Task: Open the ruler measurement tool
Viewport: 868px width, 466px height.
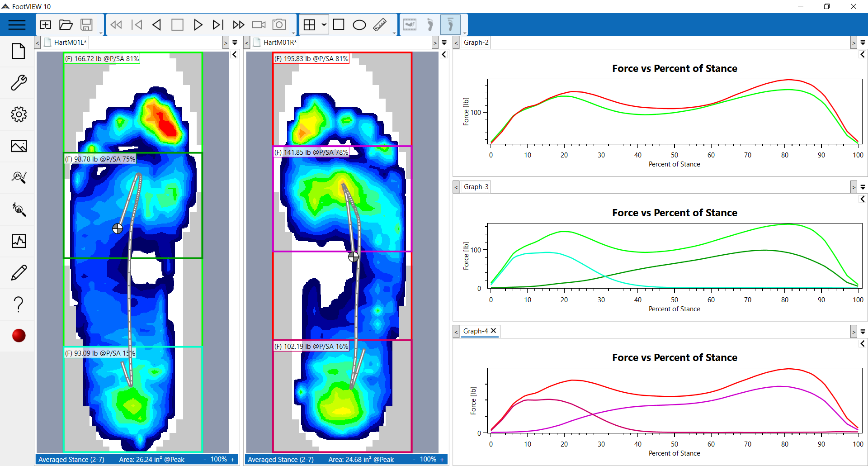Action: pos(380,24)
